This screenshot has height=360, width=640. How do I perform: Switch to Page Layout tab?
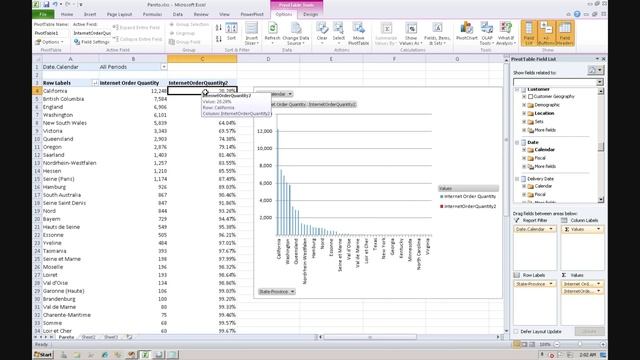point(119,14)
